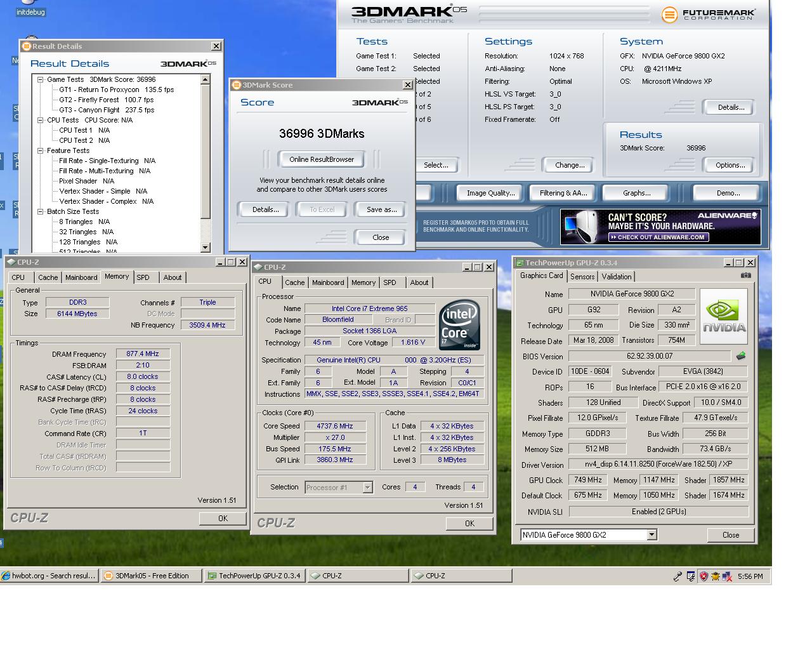Click the NVIDIA SLI Enabled field

658,512
